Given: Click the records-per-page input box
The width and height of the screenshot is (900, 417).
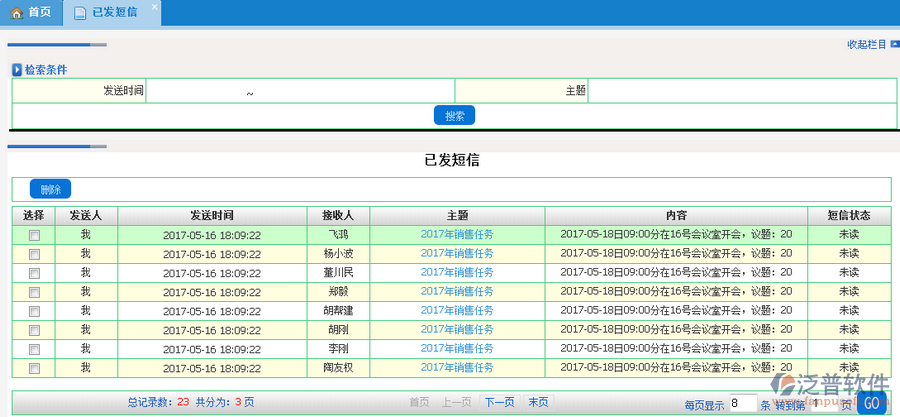Looking at the screenshot, I should [x=742, y=404].
